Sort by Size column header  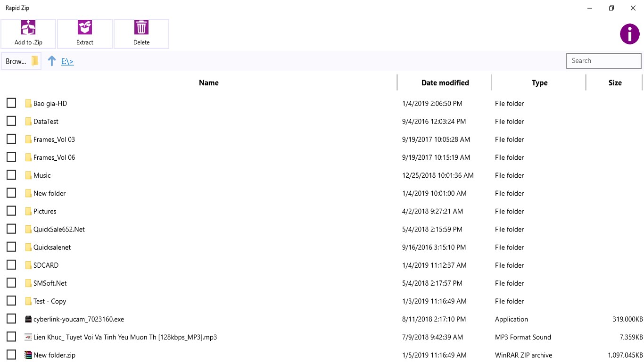615,82
